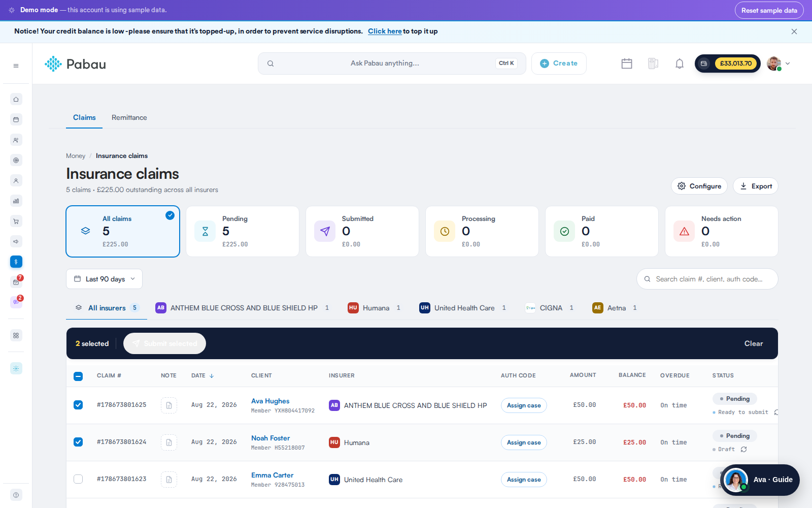
Task: Refresh the Draft status for Noah Foster
Action: point(743,449)
